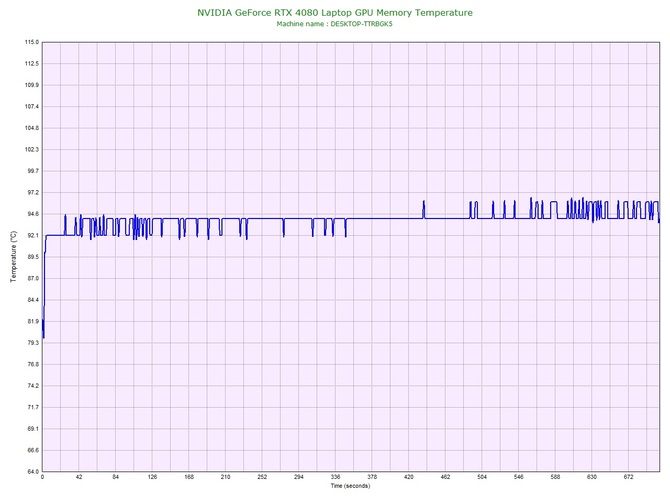
Task: Select the 64.0 y-axis tick label
Action: tap(32, 472)
